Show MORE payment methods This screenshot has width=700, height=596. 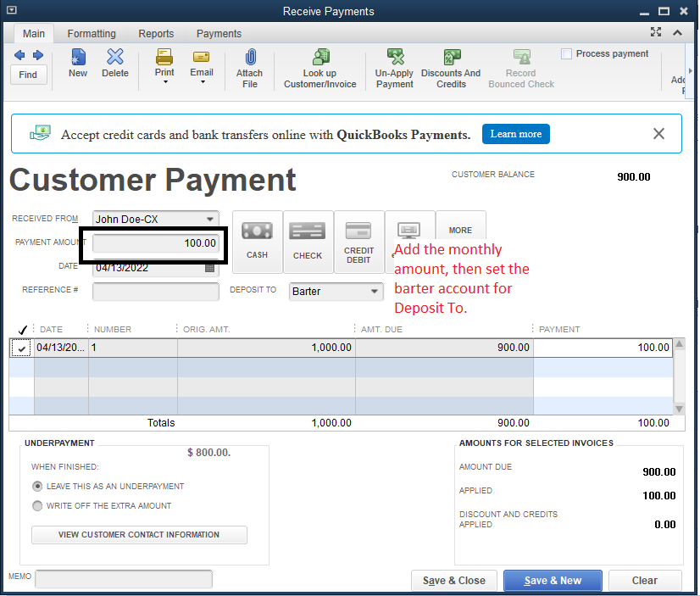click(460, 230)
